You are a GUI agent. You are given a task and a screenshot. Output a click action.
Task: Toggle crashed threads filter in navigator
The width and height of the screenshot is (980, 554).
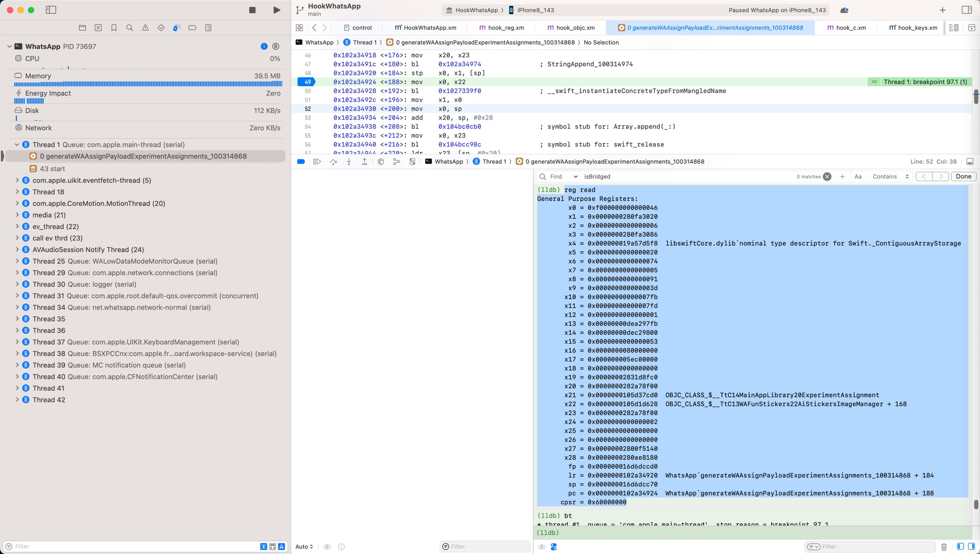pos(272,546)
